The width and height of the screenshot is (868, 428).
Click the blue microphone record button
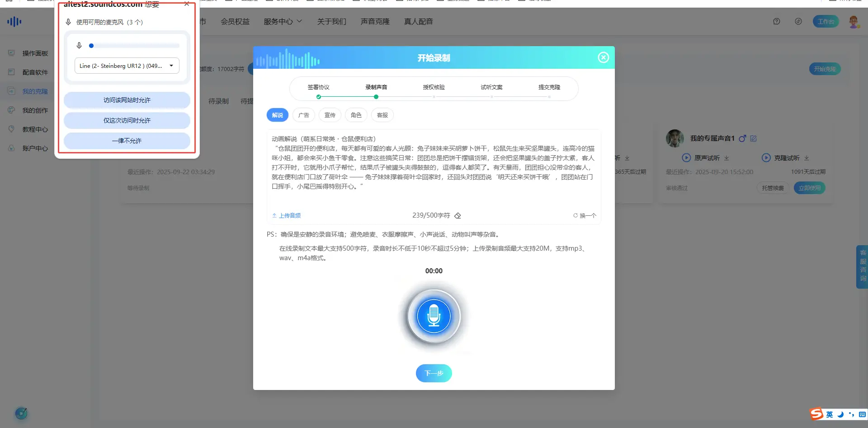point(434,316)
